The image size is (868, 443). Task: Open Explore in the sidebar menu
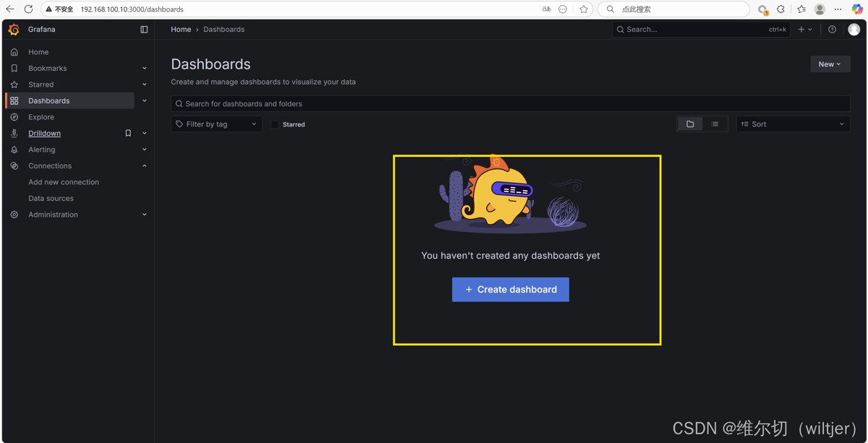tap(41, 117)
